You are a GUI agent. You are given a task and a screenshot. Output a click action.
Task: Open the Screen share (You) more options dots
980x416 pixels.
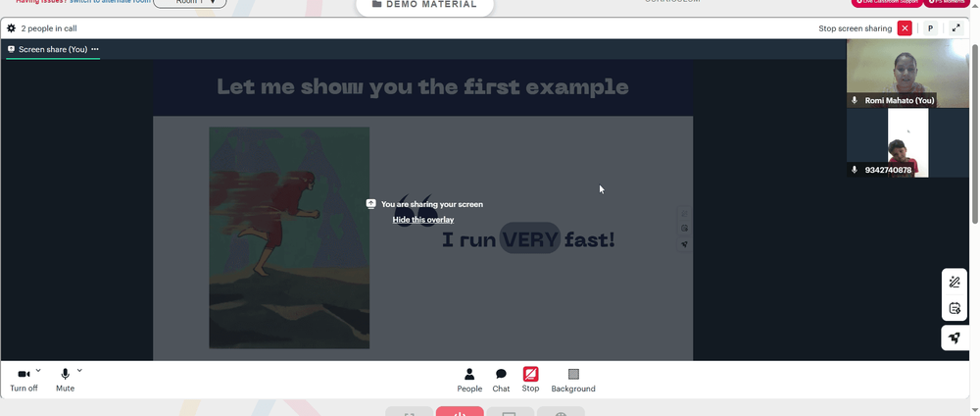(x=95, y=49)
